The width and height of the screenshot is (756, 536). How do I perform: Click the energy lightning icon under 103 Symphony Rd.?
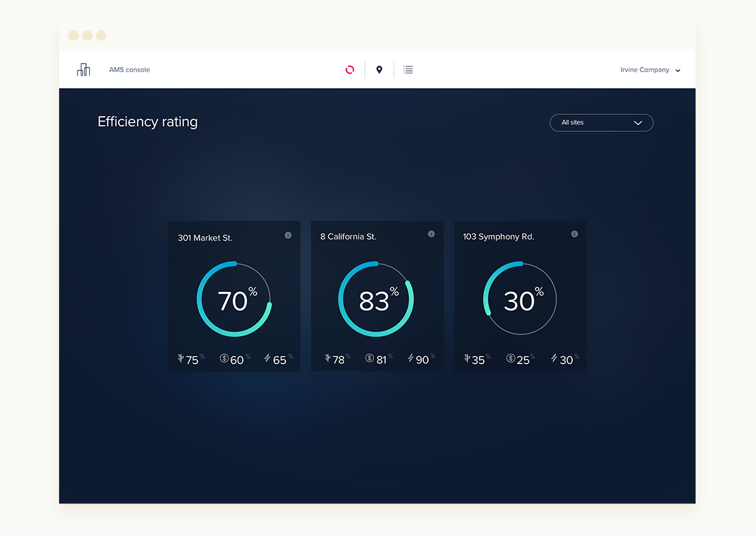(555, 358)
